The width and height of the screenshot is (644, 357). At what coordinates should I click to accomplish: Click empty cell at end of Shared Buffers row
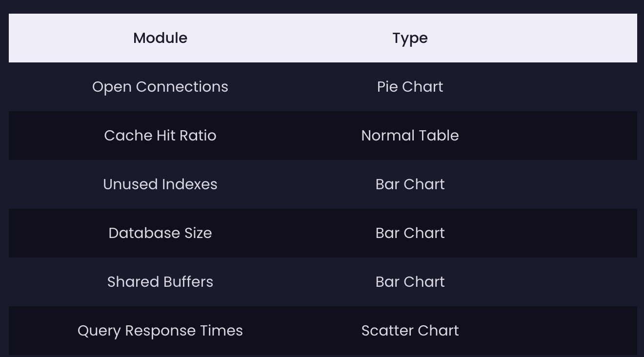(x=573, y=282)
